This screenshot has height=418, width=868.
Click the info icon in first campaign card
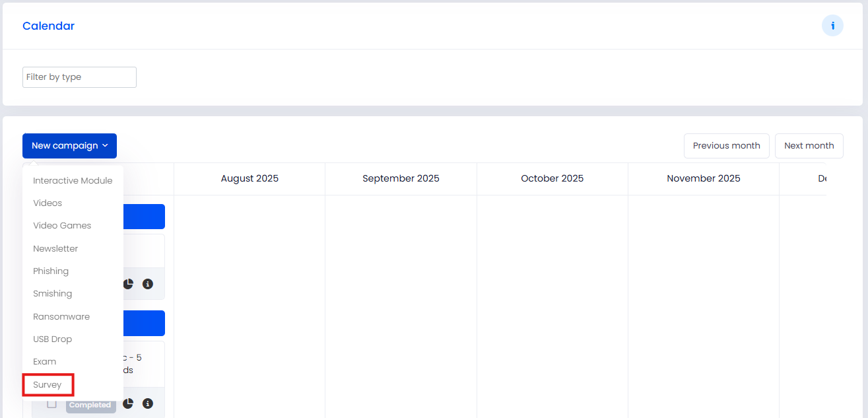[148, 284]
